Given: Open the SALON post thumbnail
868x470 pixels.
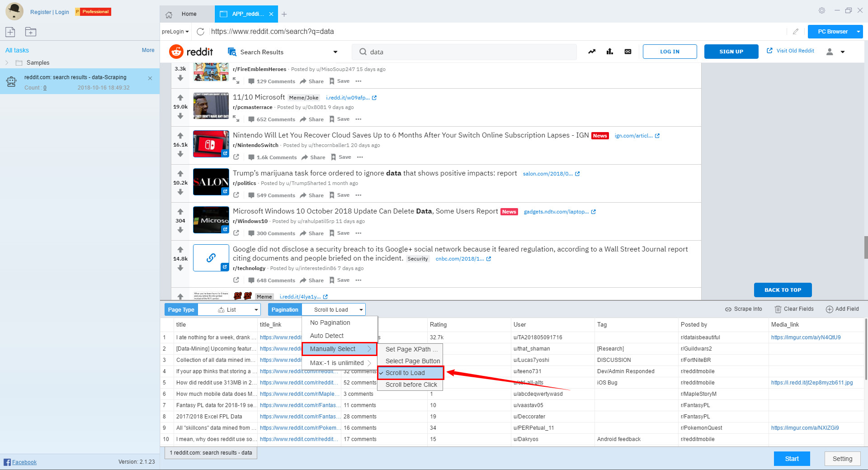Looking at the screenshot, I should (x=211, y=182).
